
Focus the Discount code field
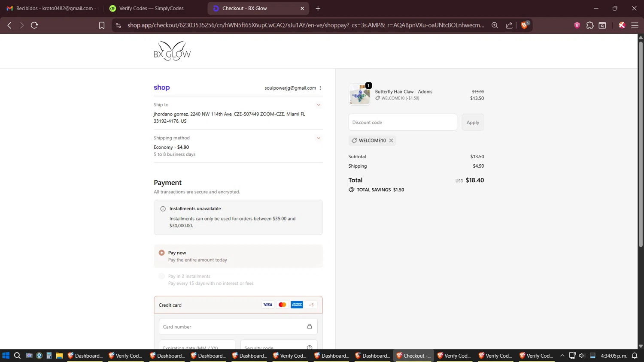402,122
